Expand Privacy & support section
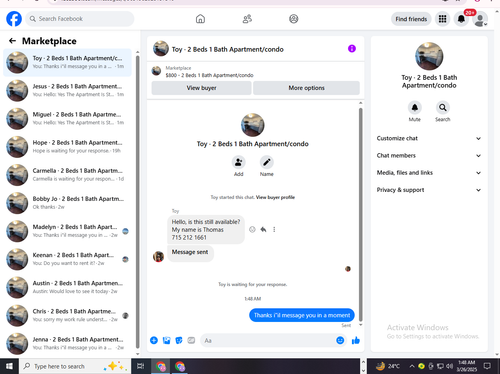This screenshot has height=374, width=500. (429, 190)
